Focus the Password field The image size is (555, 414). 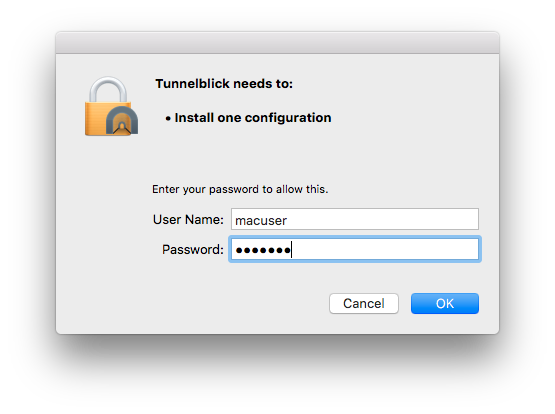355,249
